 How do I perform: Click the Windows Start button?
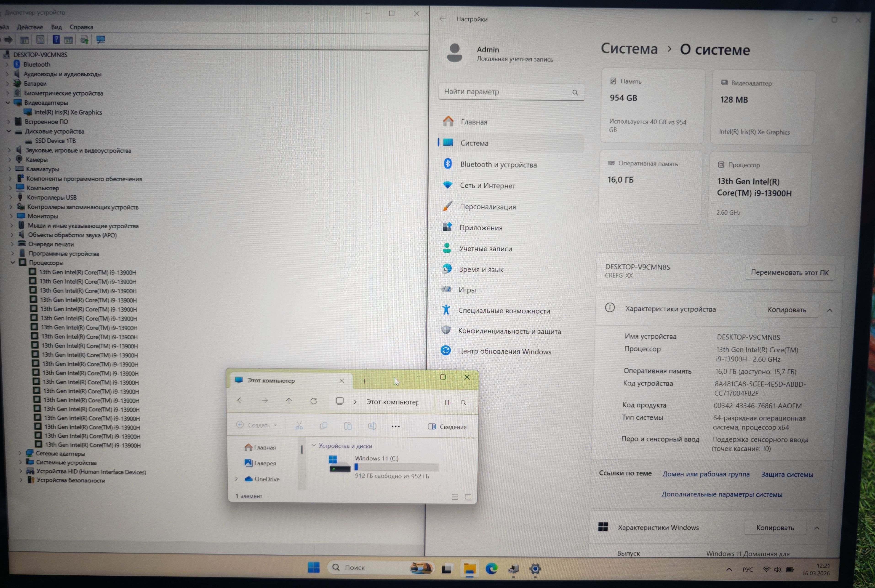coord(314,567)
